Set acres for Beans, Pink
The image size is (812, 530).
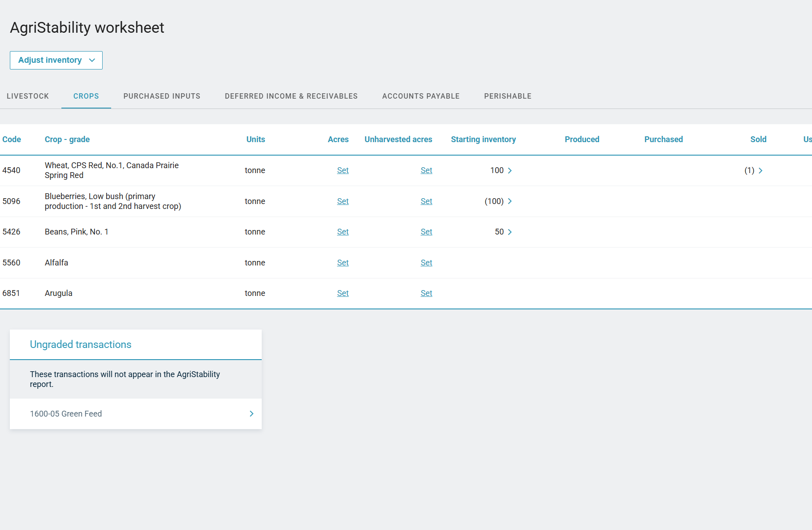tap(343, 232)
